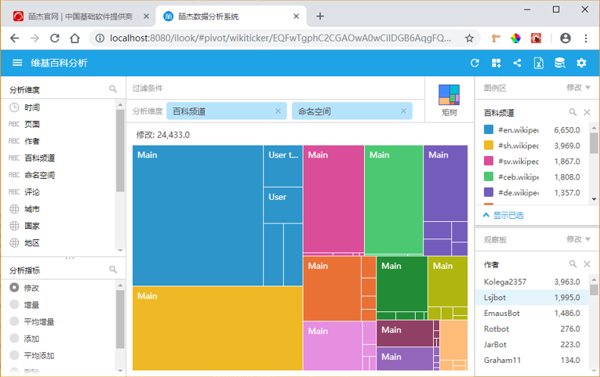
Task: Select the 国家 dimension in sidebar
Action: (32, 226)
